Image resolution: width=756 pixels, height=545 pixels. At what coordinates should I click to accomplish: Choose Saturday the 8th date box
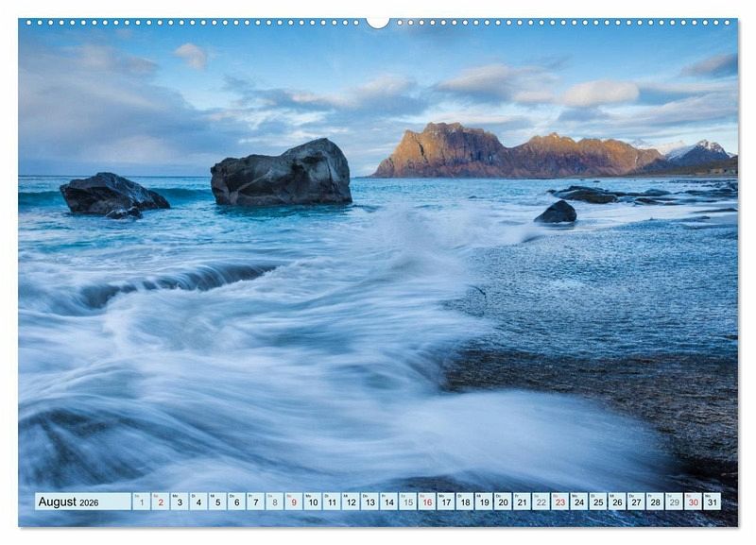coord(274,502)
